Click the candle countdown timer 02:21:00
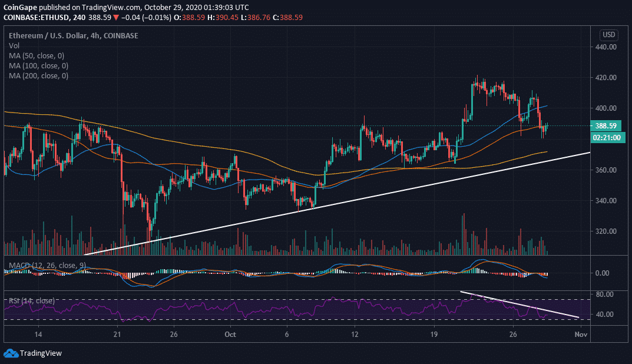632x364 pixels. click(607, 136)
